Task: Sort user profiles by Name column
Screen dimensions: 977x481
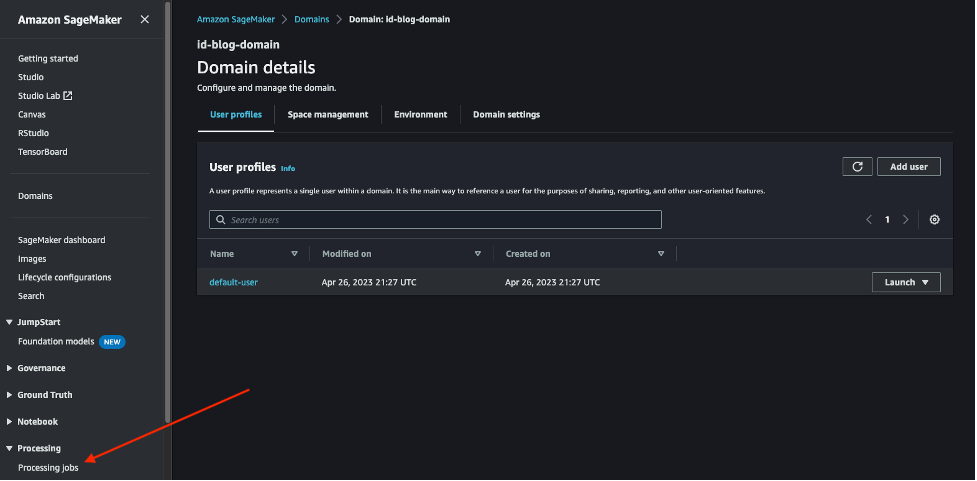Action: [x=295, y=254]
